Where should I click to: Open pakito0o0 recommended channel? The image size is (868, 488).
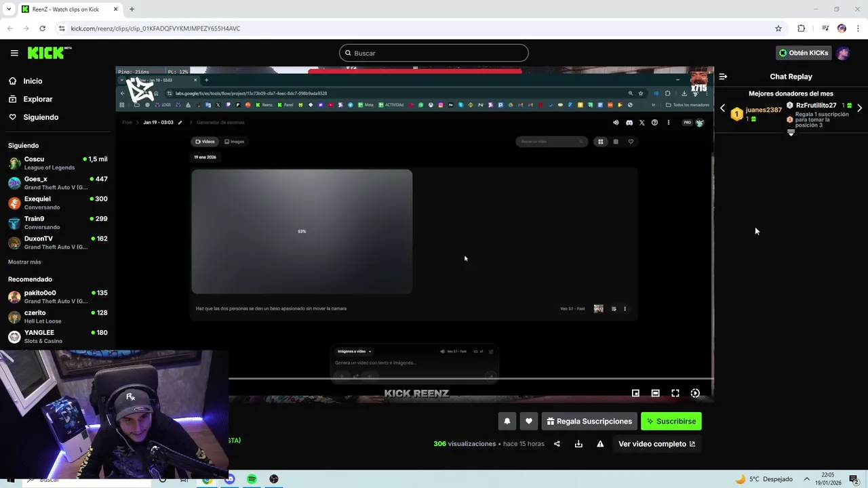58,297
